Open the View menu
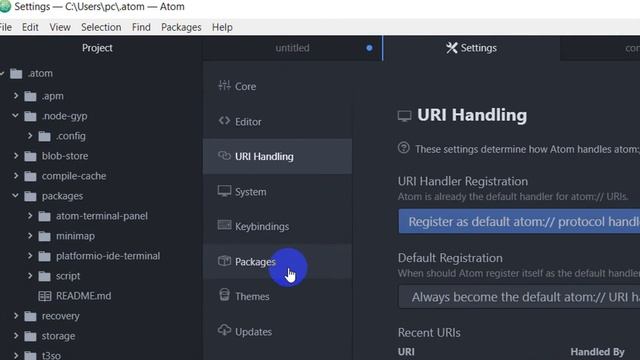 (x=60, y=27)
